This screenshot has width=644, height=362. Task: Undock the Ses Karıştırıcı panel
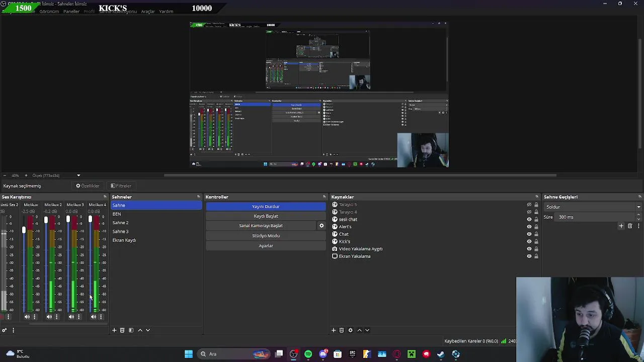coord(105,197)
